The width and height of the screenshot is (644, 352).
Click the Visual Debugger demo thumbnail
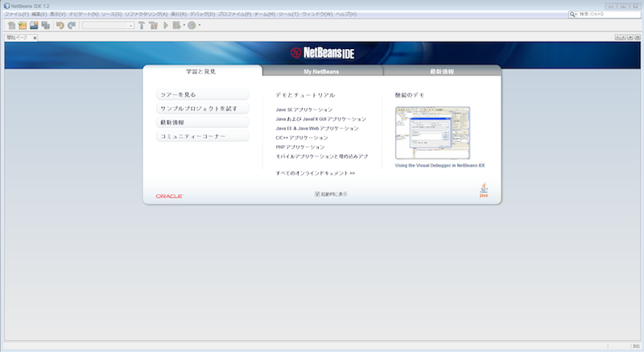pyautogui.click(x=432, y=133)
